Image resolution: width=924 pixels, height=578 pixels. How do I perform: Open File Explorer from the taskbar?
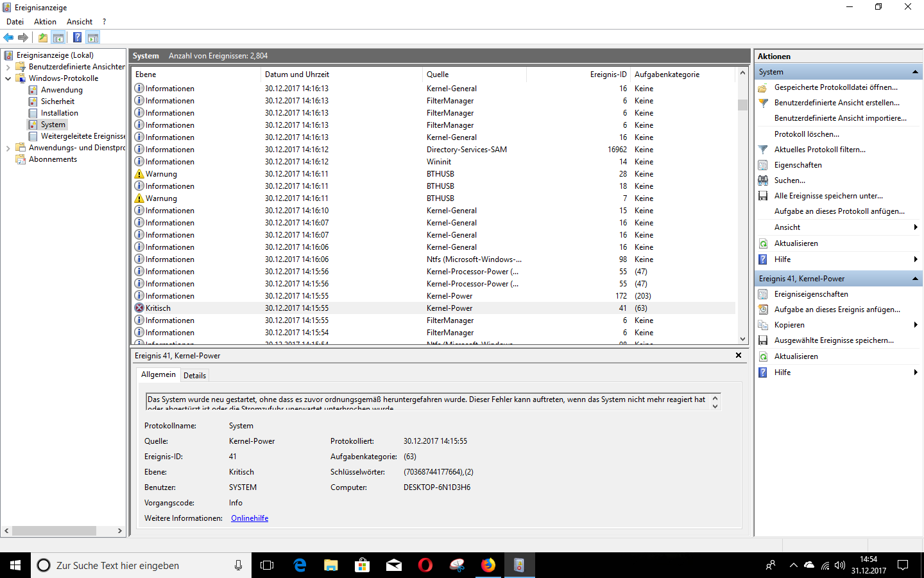pyautogui.click(x=331, y=565)
